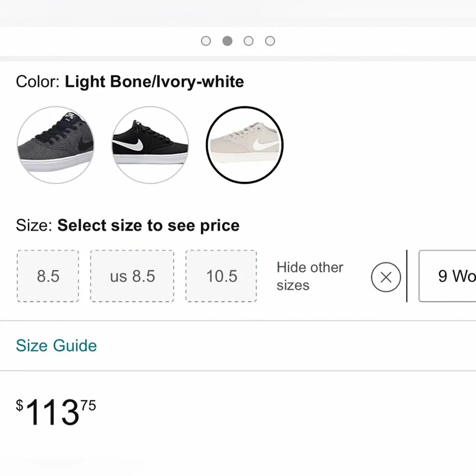
Task: Go to the fourth image carousel dot
Action: pyautogui.click(x=270, y=41)
